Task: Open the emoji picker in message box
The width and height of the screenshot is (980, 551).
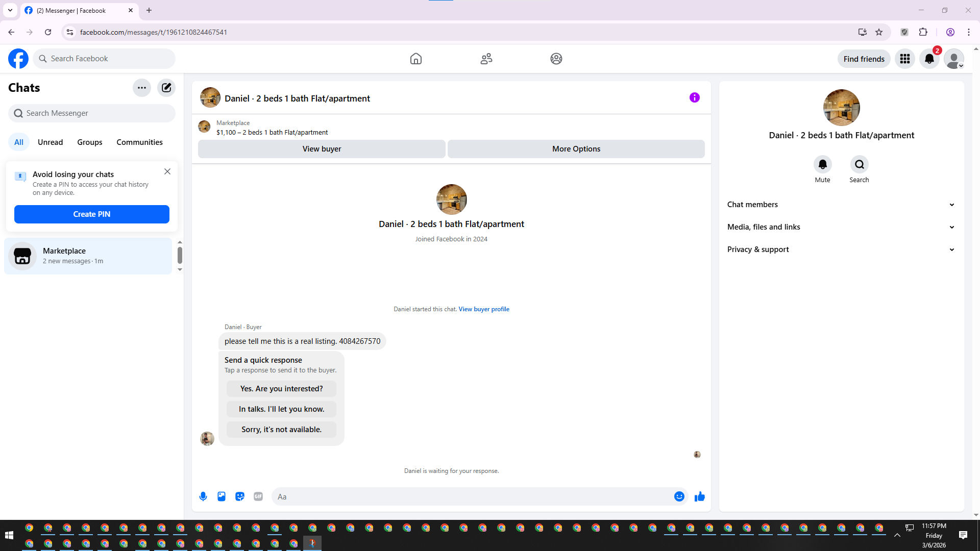Action: click(x=679, y=496)
